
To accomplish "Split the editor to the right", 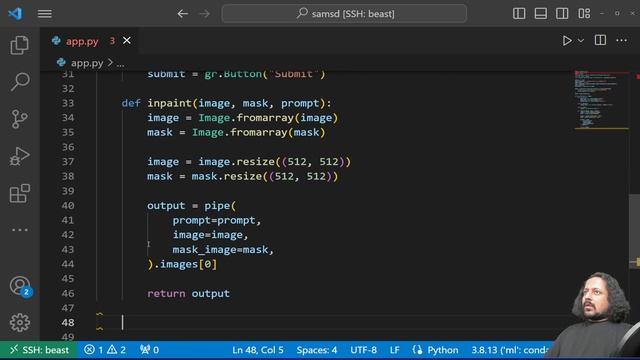I will 600,40.
